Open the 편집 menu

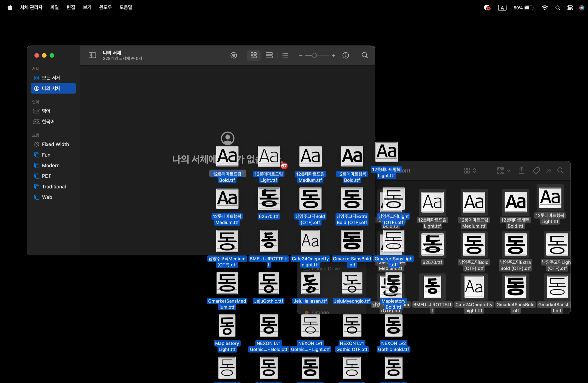[71, 7]
